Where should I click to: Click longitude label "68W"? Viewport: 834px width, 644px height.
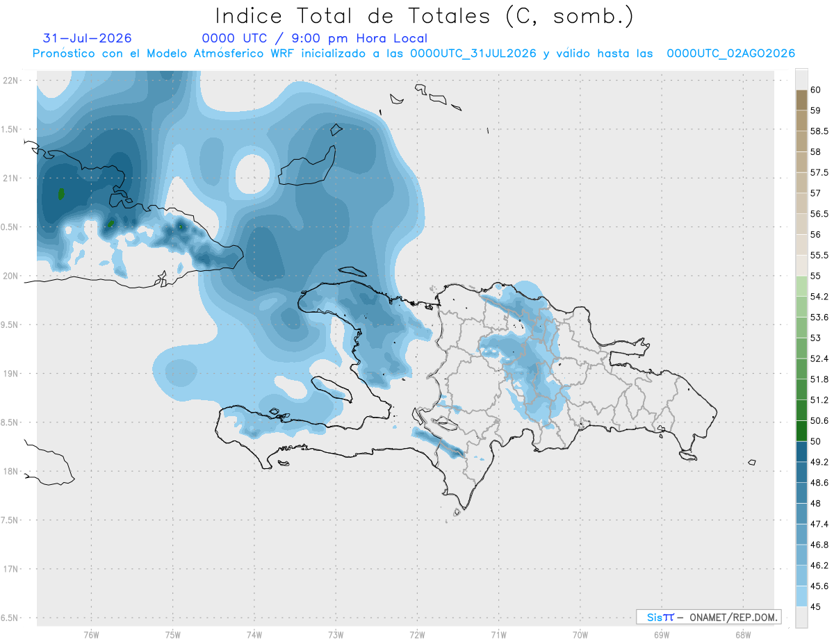pyautogui.click(x=743, y=634)
